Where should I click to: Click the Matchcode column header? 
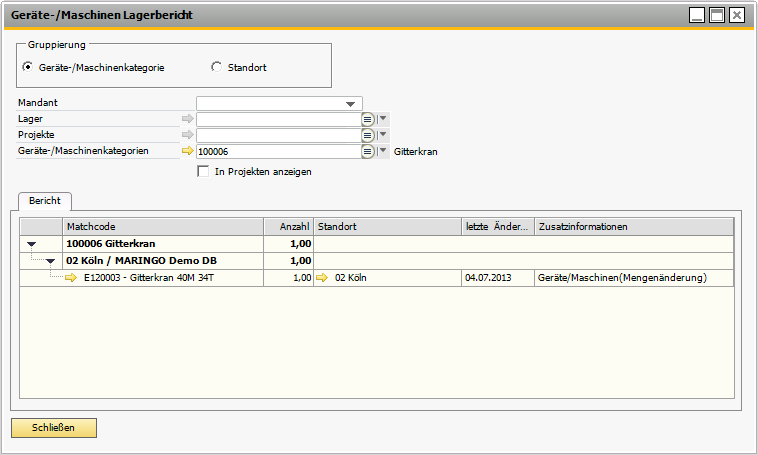(x=162, y=227)
